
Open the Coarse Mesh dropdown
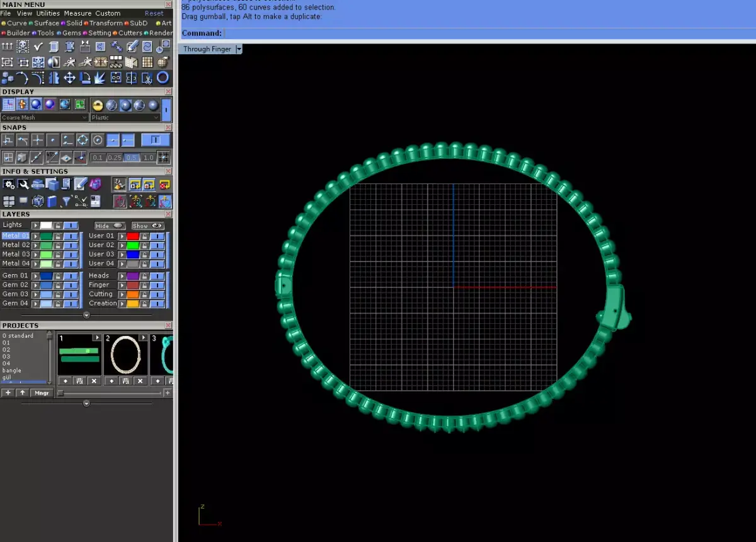pyautogui.click(x=45, y=117)
